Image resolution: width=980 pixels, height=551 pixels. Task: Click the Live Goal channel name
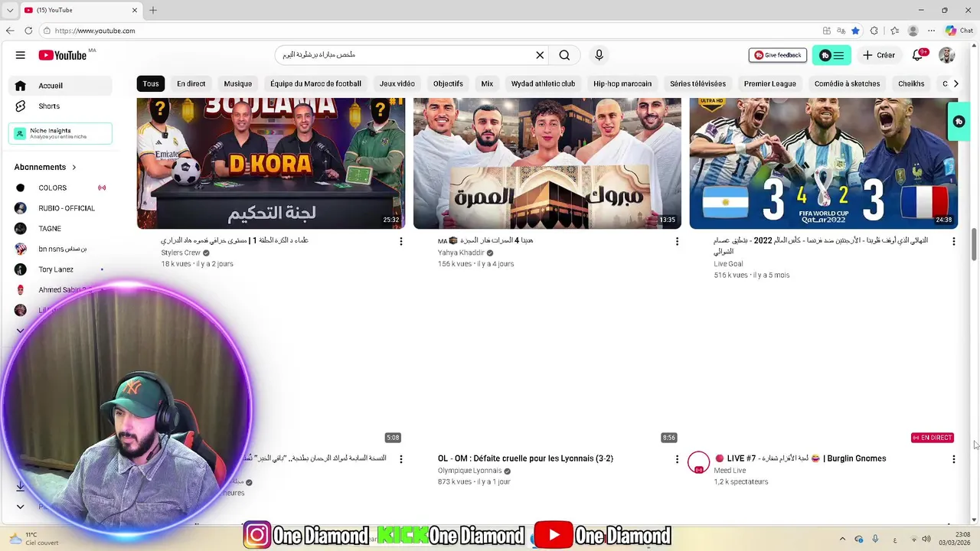point(728,264)
